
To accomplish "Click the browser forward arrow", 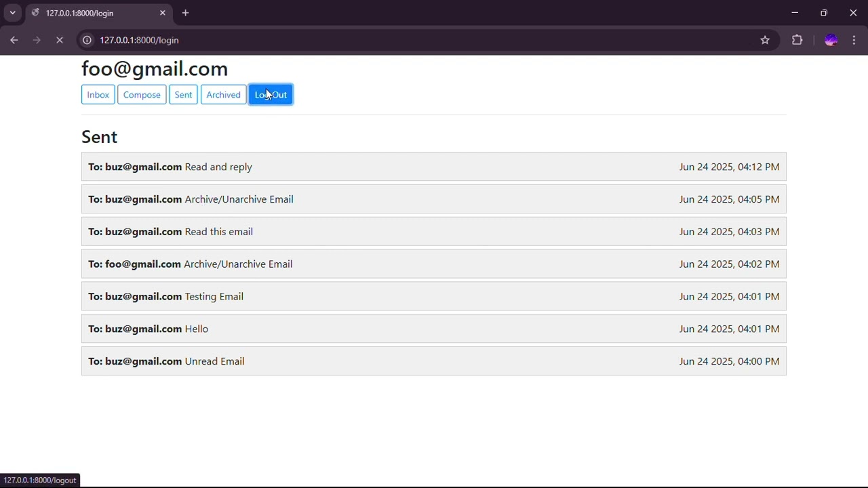I will point(37,40).
